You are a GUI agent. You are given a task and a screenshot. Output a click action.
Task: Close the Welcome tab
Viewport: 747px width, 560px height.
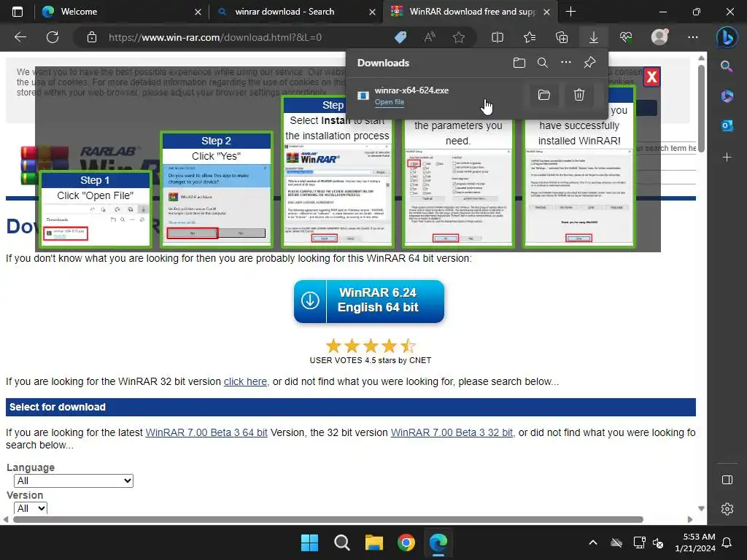[198, 12]
